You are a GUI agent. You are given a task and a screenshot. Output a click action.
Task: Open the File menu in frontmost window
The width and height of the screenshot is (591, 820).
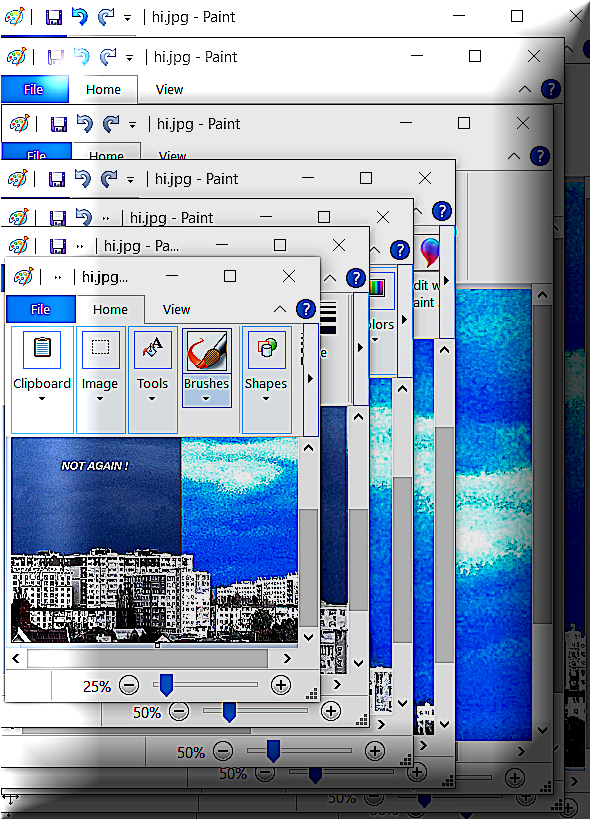pos(41,309)
